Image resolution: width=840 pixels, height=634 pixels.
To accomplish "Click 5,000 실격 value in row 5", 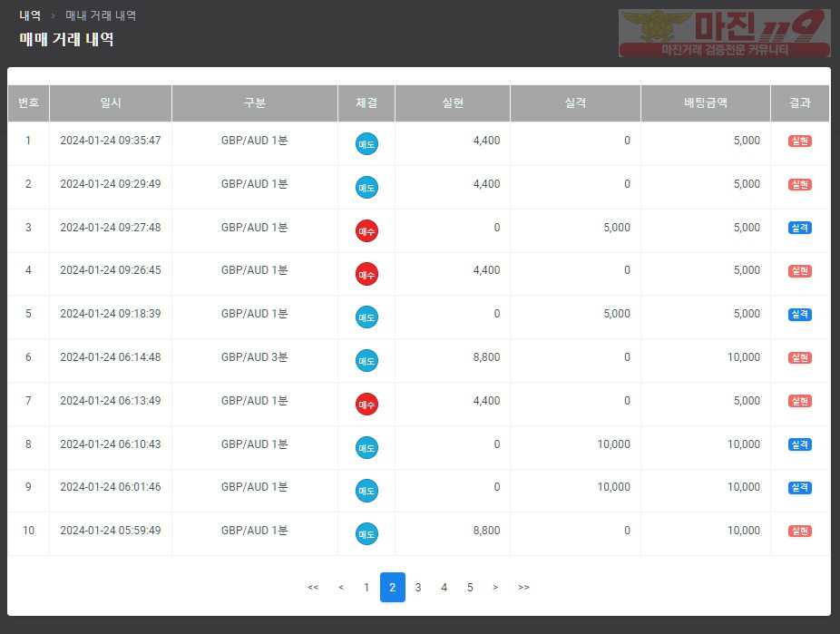I will [617, 314].
